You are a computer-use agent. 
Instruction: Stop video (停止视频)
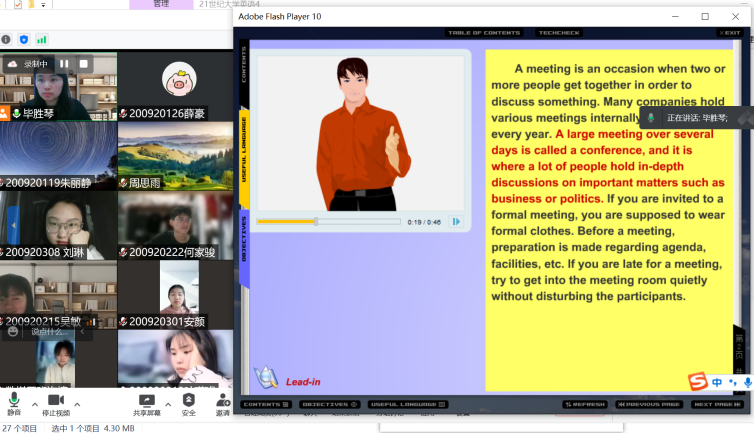pyautogui.click(x=56, y=403)
